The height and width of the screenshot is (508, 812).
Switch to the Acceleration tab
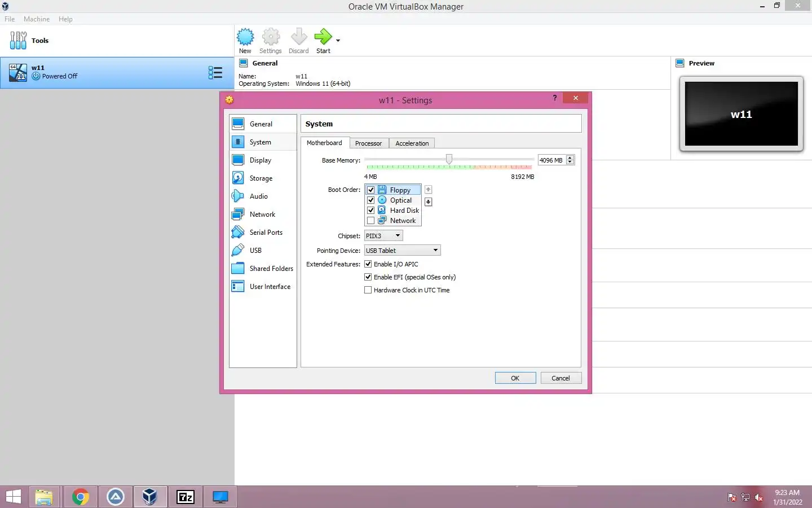(x=412, y=143)
